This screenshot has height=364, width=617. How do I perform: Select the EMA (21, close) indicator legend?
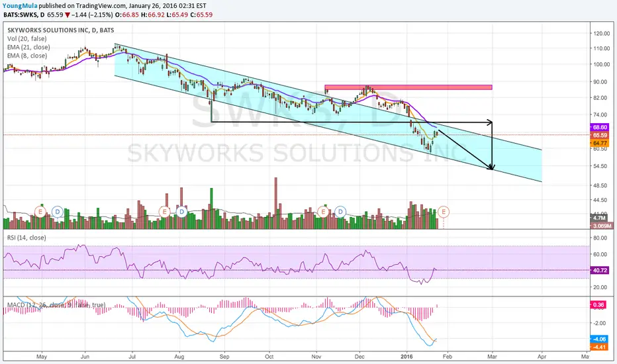click(x=28, y=47)
